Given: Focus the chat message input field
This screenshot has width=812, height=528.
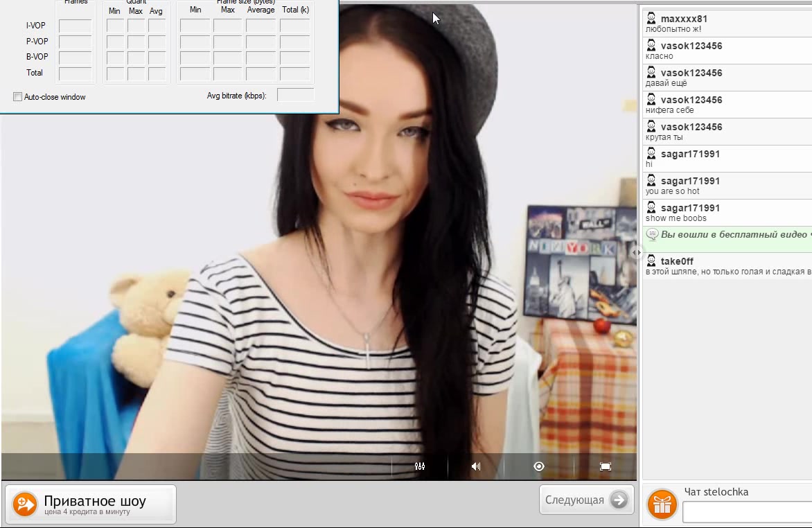Looking at the screenshot, I should (x=747, y=512).
